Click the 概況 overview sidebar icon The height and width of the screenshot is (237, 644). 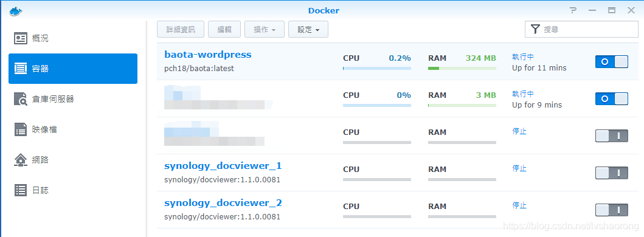click(x=21, y=39)
